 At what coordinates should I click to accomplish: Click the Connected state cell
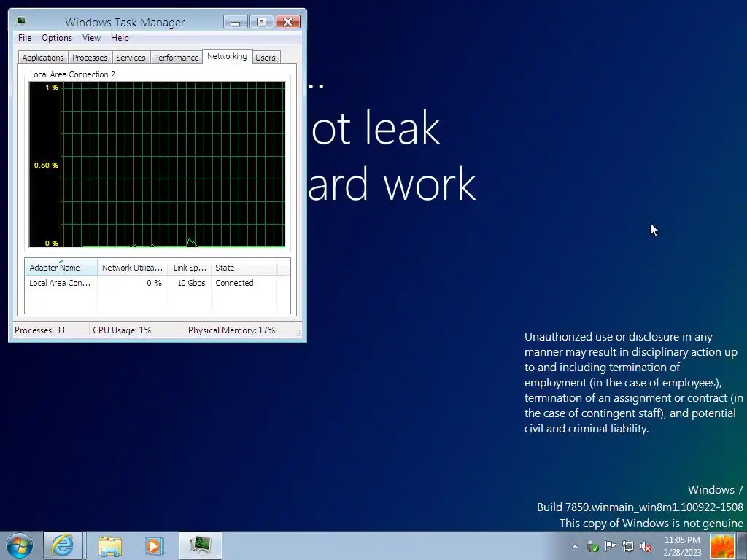pos(234,283)
